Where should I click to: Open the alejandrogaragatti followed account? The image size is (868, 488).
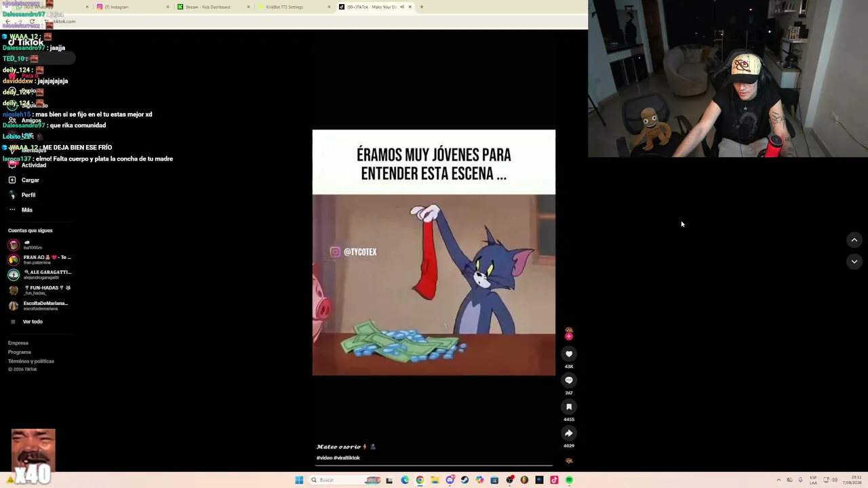(x=39, y=274)
